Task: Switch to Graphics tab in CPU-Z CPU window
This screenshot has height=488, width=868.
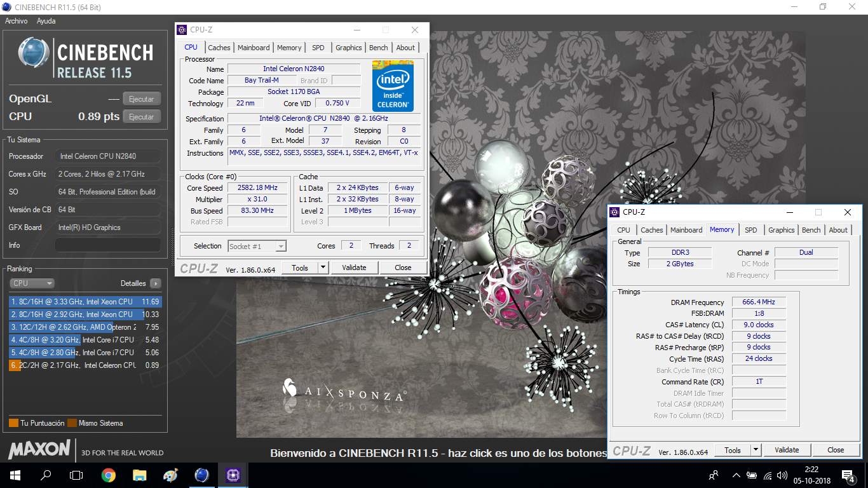Action: click(x=349, y=48)
